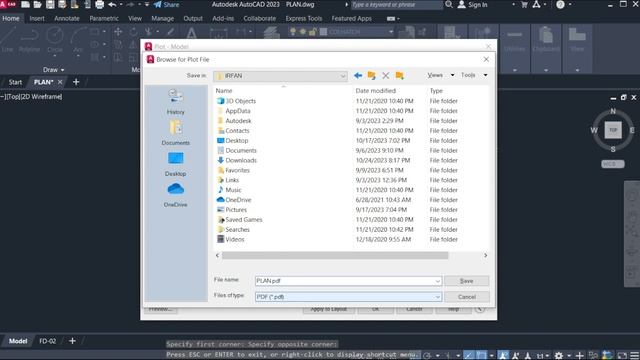Viewport: 640px width, 360px height.
Task: Close the Browse for Plot File dialog
Action: 486,60
